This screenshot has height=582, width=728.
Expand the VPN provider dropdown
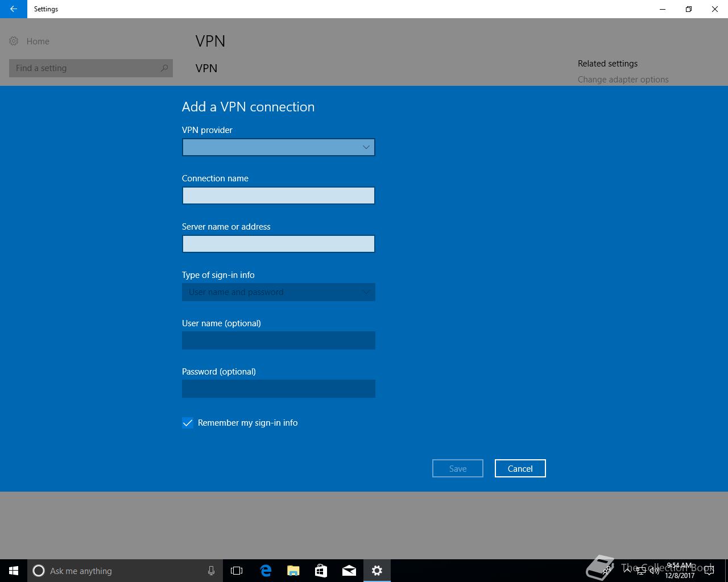point(279,147)
